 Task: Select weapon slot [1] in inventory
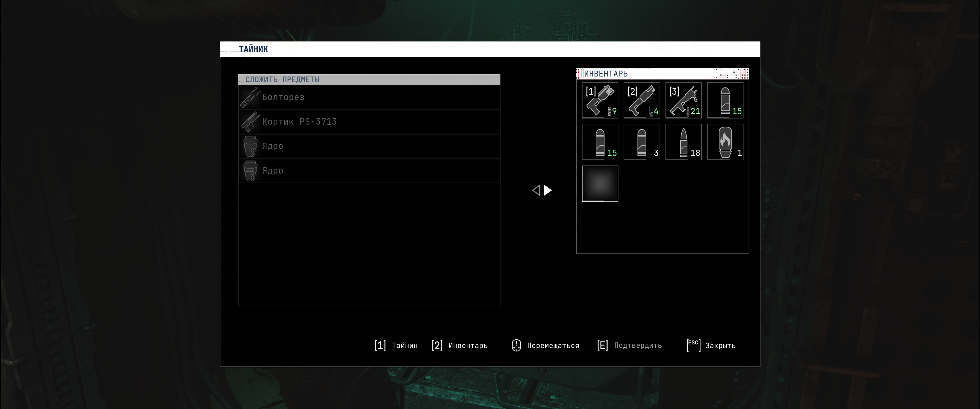click(600, 101)
